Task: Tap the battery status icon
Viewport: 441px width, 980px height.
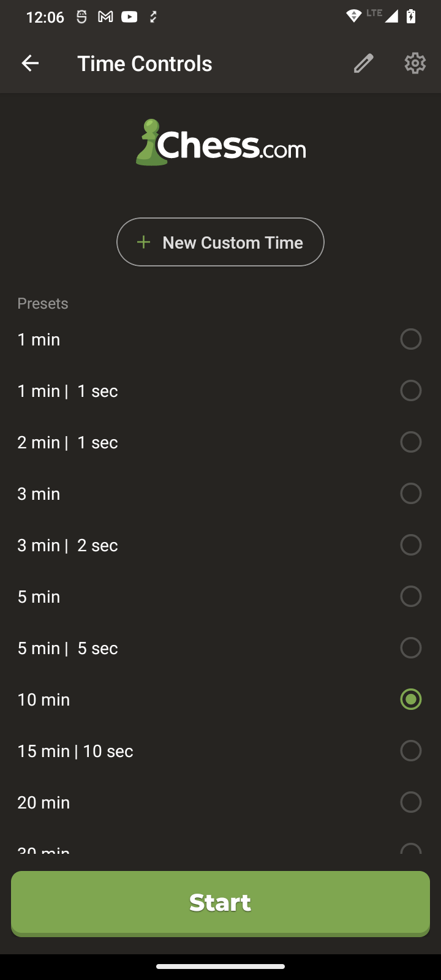Action: (x=411, y=17)
